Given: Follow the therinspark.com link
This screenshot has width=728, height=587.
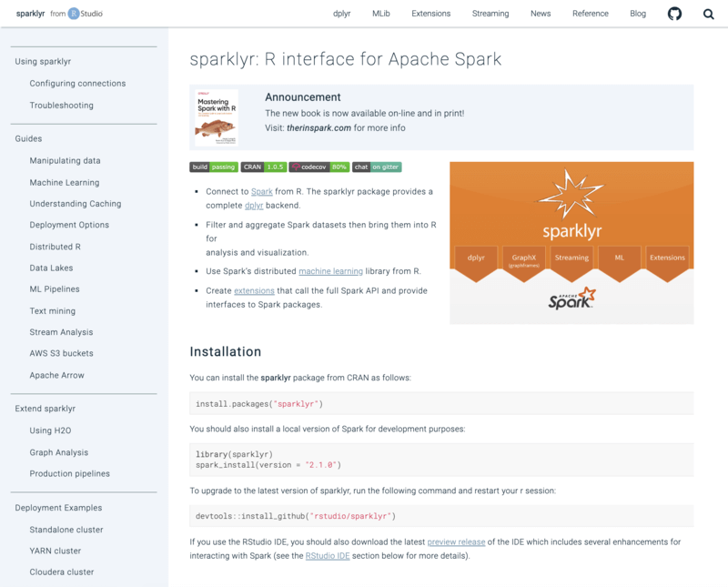Looking at the screenshot, I should coord(320,128).
